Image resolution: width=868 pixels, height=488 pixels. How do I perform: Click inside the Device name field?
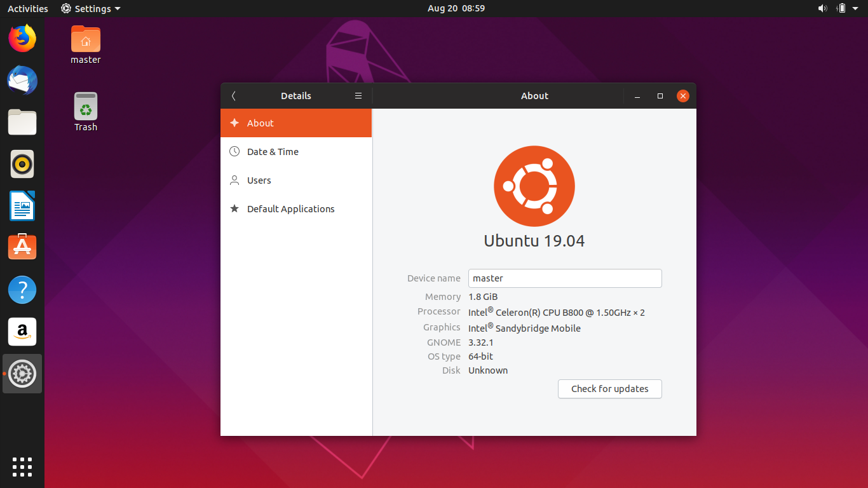(565, 278)
